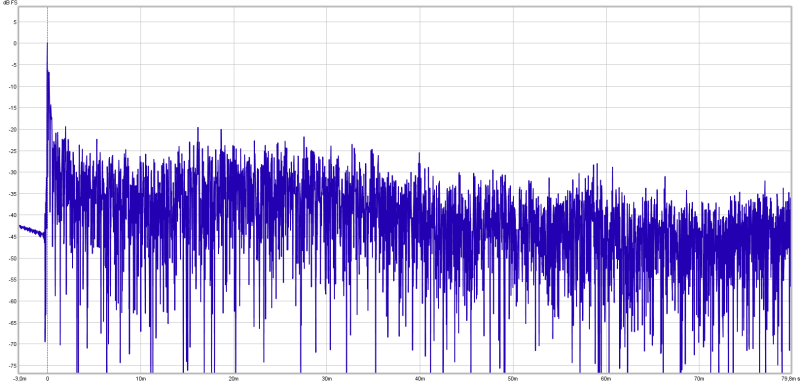Click the 0 label on the time axis

47,379
